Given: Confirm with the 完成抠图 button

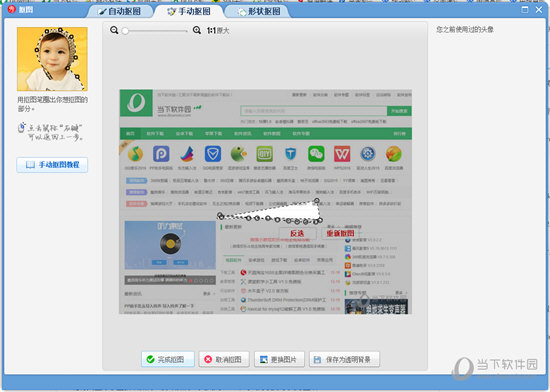Looking at the screenshot, I should 168,359.
